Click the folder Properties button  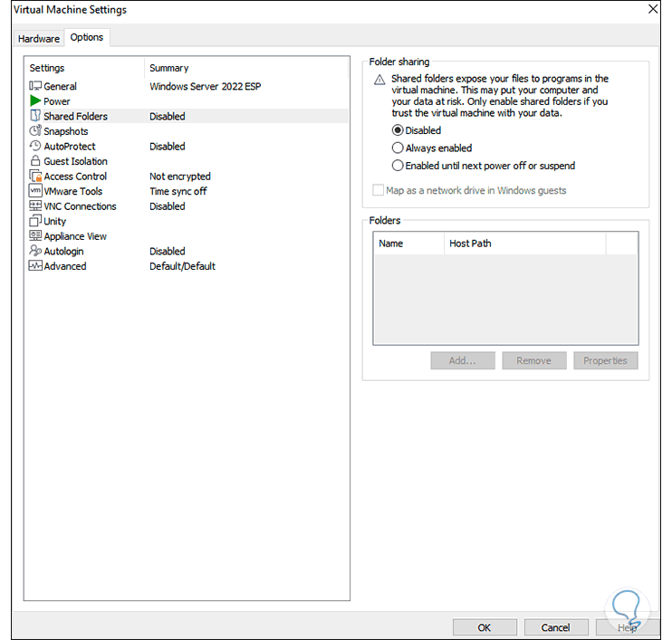tap(605, 360)
